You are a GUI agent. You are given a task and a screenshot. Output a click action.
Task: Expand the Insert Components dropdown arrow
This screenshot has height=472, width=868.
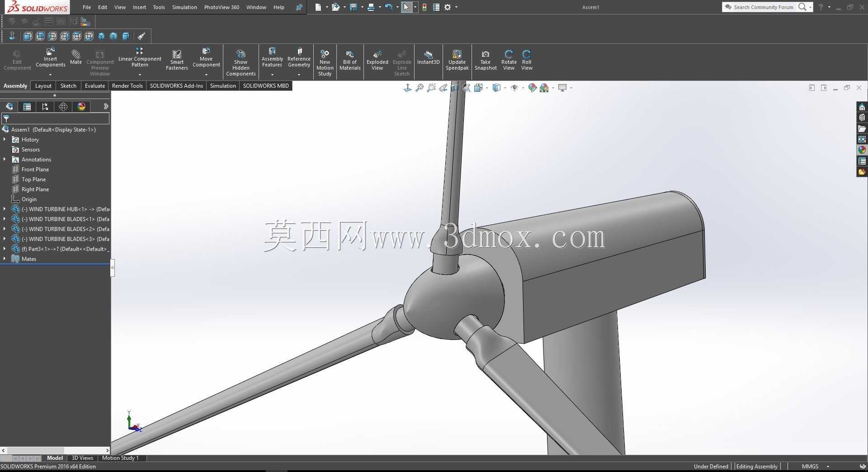pyautogui.click(x=50, y=75)
